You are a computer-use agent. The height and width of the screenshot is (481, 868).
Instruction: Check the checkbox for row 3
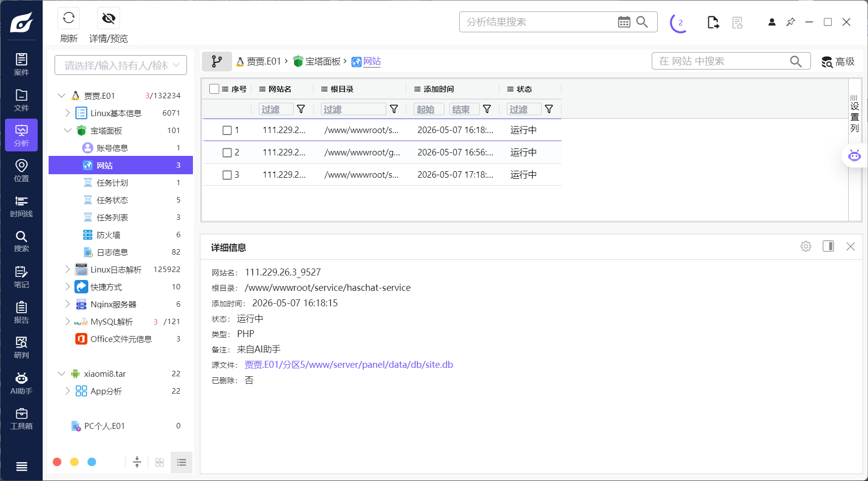[x=227, y=175]
